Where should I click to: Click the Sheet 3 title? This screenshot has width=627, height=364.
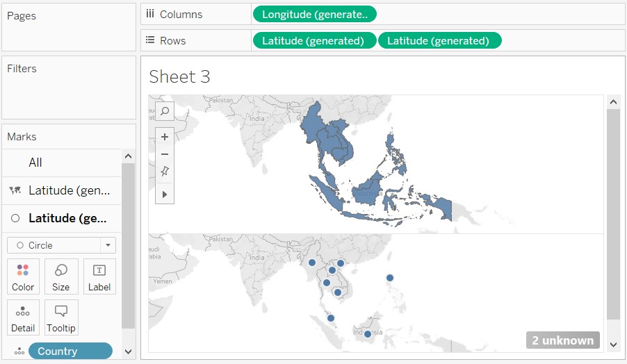coord(179,76)
